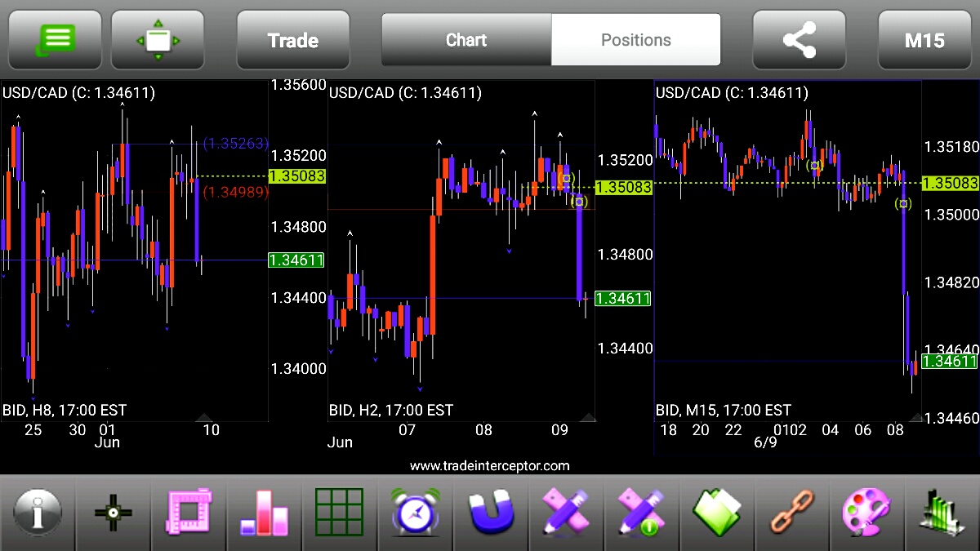This screenshot has width=980, height=551.
Task: Click the green 1.34611 price tag on H8 chart
Action: 297,260
